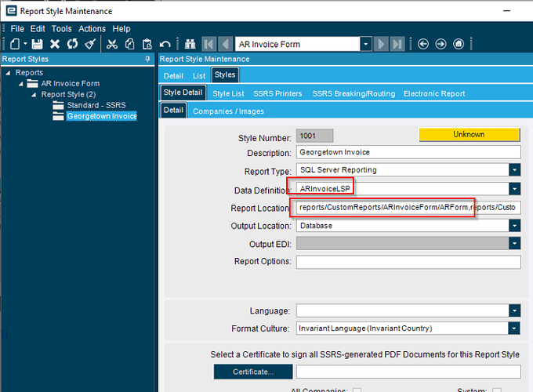Collapse the AR Invoice Form tree node
Image resolution: width=533 pixels, height=392 pixels.
[x=22, y=84]
